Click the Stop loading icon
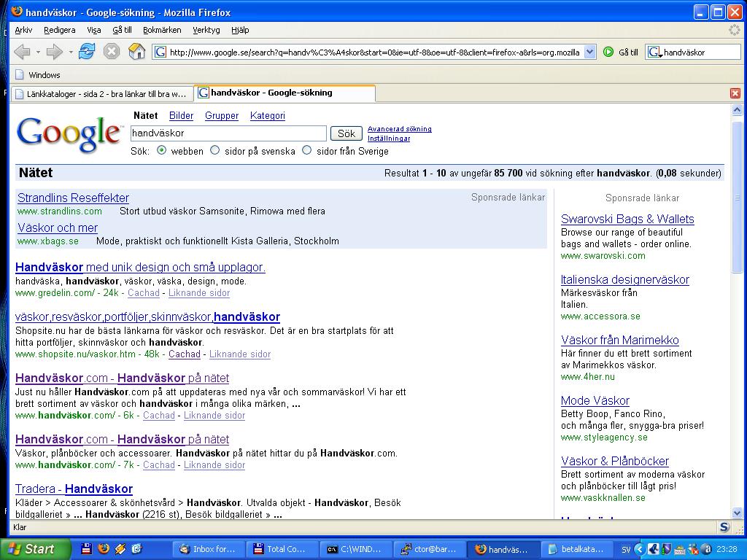 (112, 51)
